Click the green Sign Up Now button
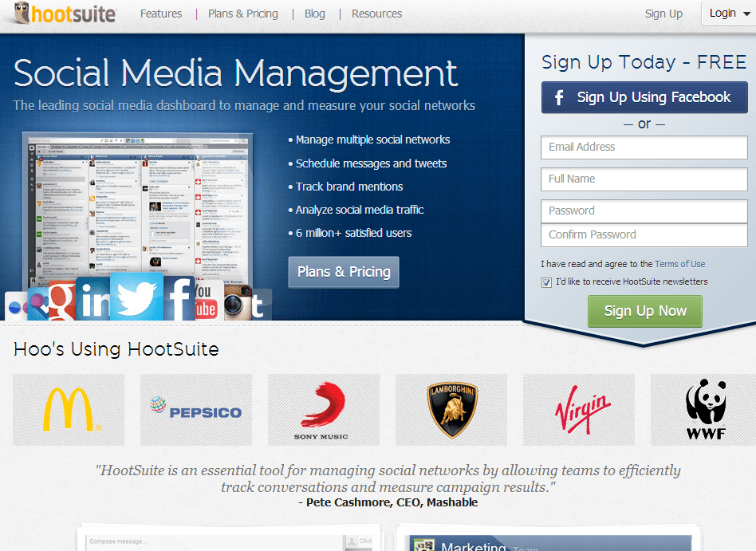Viewport: 756px width, 551px height. click(645, 311)
